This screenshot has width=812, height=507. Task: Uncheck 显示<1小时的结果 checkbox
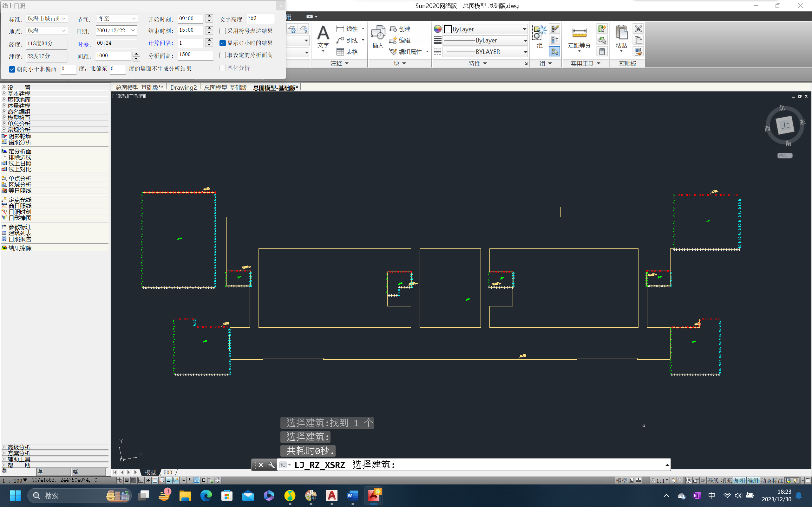[222, 43]
